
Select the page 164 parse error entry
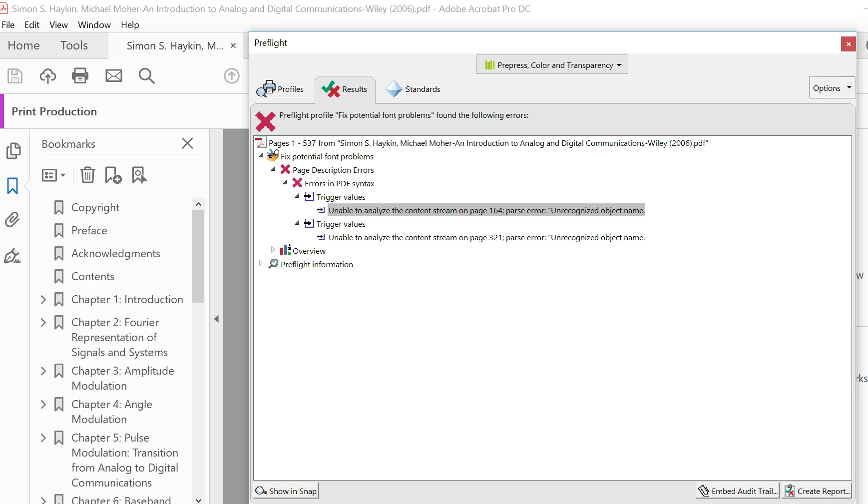click(x=486, y=210)
